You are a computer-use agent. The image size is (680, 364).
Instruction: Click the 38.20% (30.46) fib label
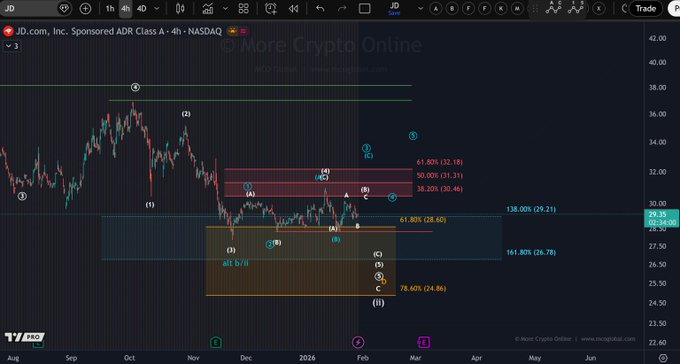pyautogui.click(x=439, y=189)
